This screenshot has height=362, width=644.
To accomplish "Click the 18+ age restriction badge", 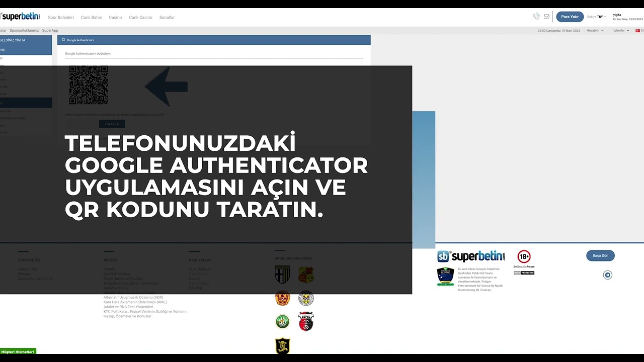I will pos(524,256).
